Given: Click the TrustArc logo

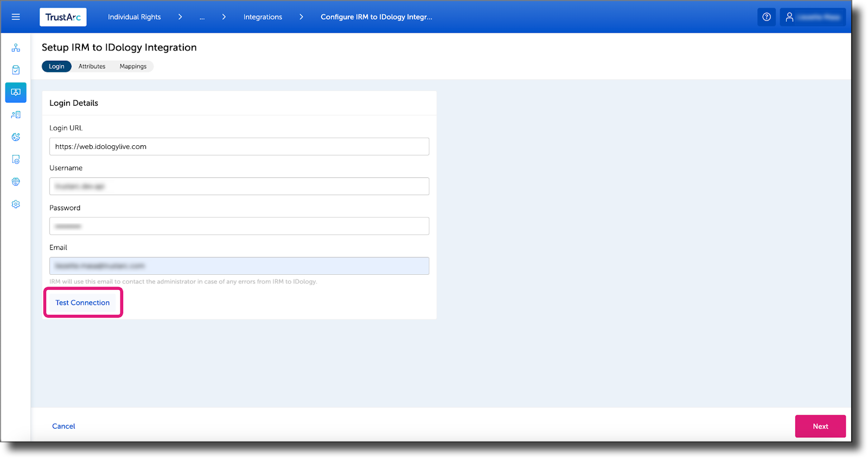Looking at the screenshot, I should click(63, 17).
